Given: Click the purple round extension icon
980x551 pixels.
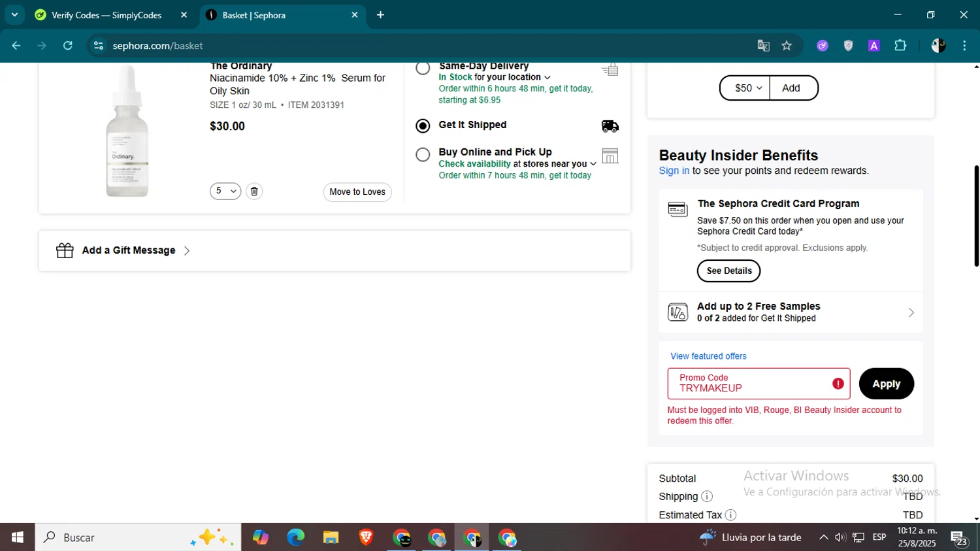Looking at the screenshot, I should tap(823, 46).
